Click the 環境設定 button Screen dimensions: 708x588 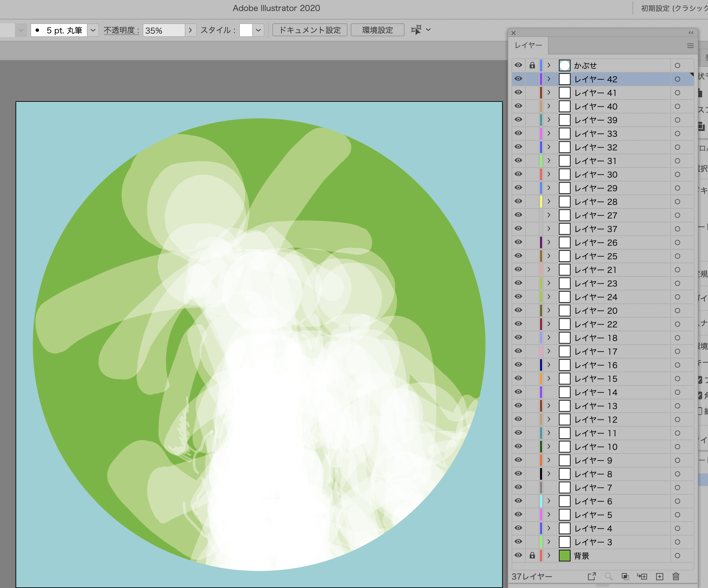(x=378, y=30)
